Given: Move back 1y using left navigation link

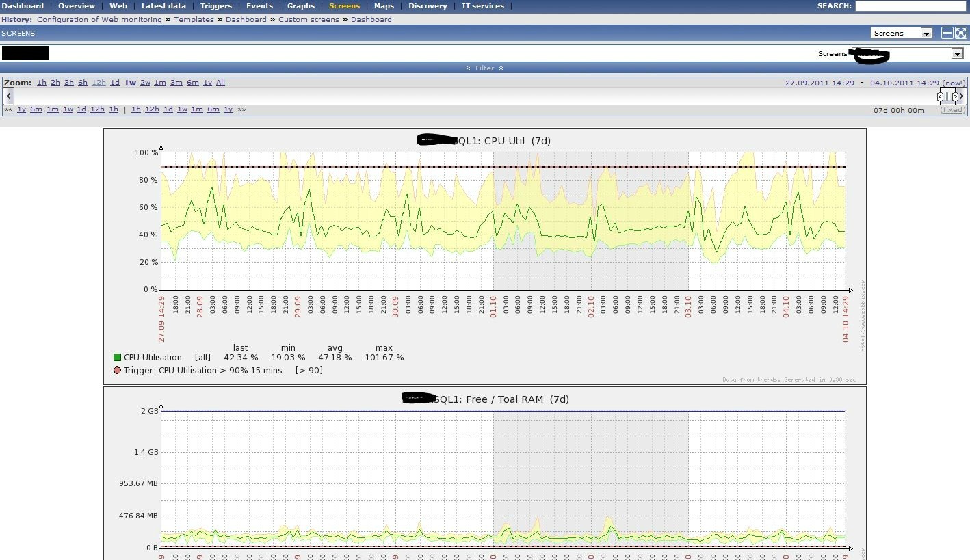Looking at the screenshot, I should click(21, 109).
